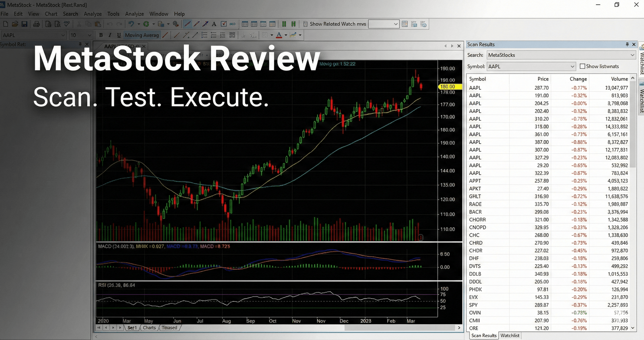
Task: Click the Print Preview icon
Action: click(58, 24)
